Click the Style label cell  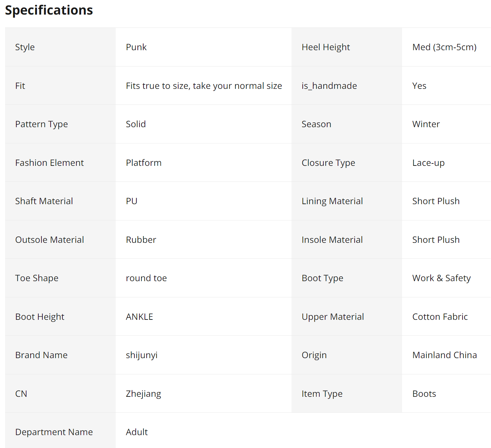25,47
